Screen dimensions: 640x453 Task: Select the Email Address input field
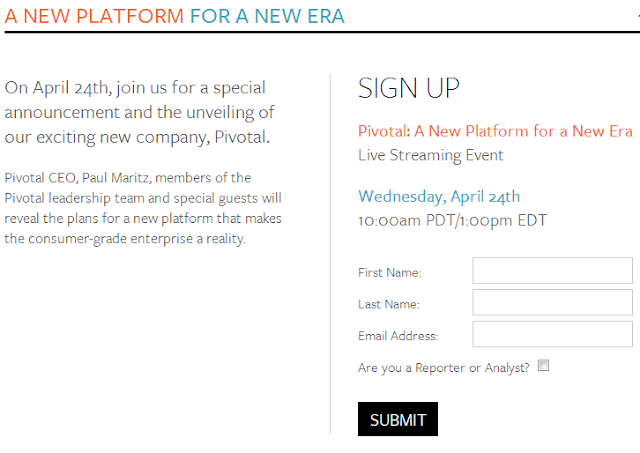coord(552,334)
